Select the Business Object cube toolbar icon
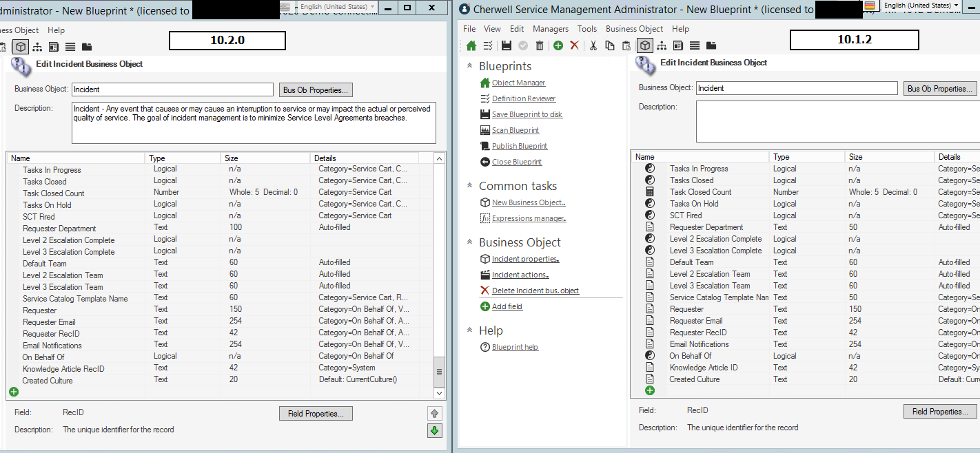This screenshot has width=980, height=453. (645, 45)
